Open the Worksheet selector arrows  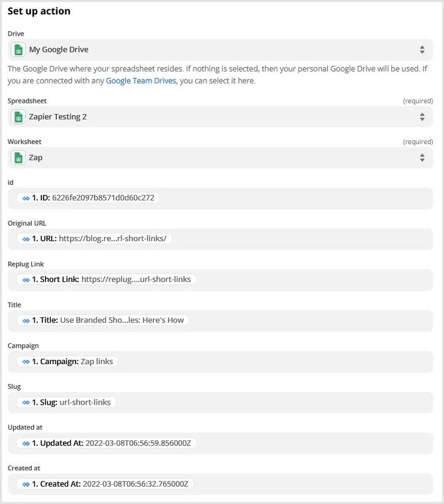coord(422,158)
